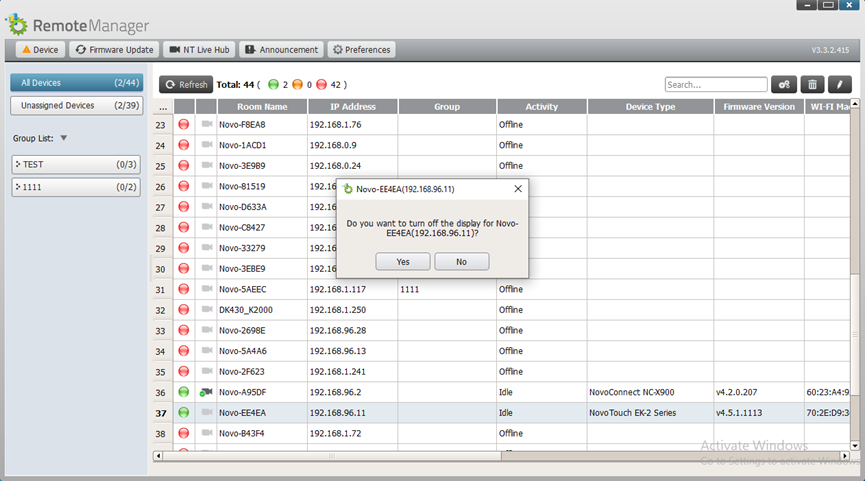Close the Novo-EE4EA dialog
Image resolution: width=865 pixels, height=481 pixels.
click(517, 189)
